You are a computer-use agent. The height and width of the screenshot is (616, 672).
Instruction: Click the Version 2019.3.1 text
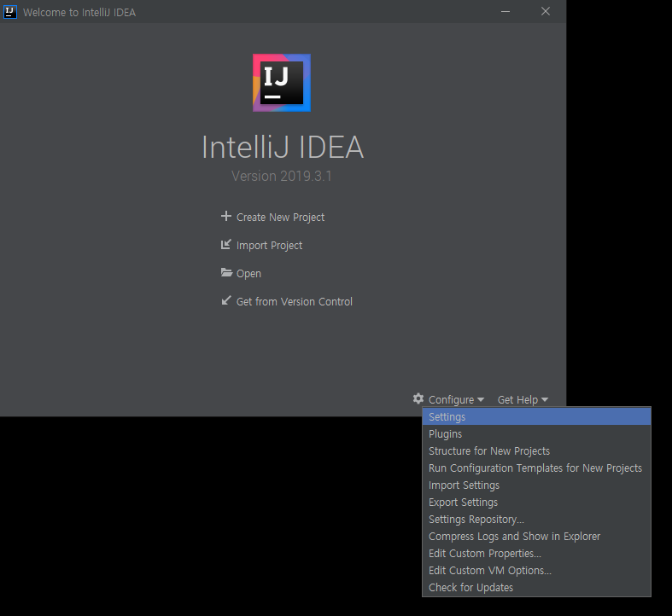tap(282, 176)
